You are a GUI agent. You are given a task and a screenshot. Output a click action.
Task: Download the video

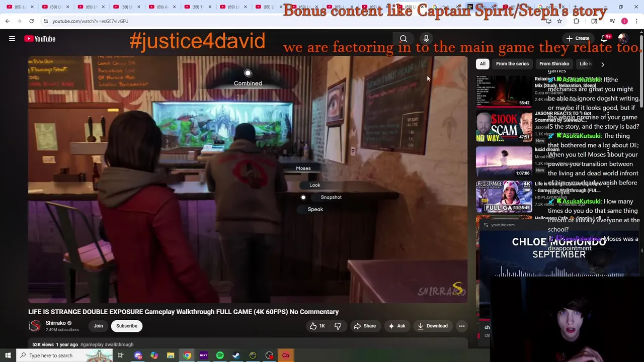coord(432,326)
